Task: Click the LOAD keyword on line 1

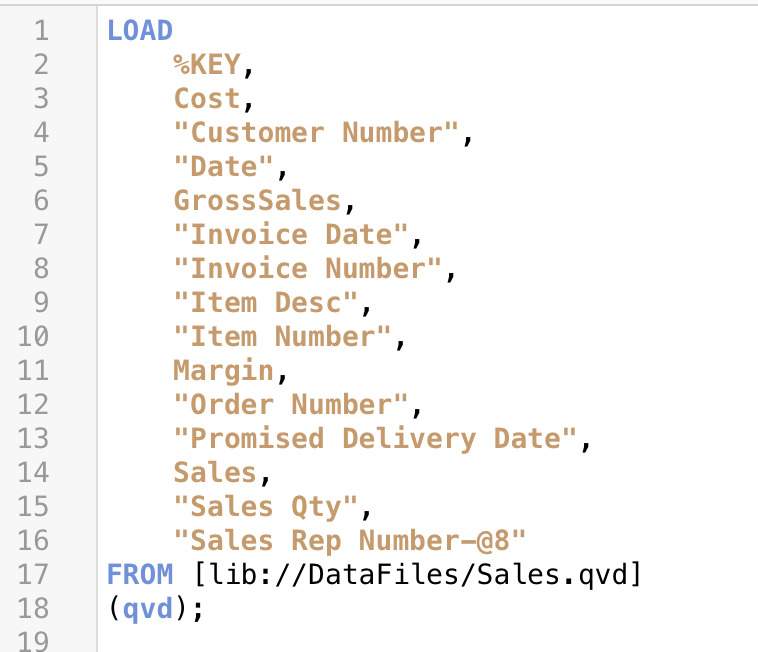Action: pyautogui.click(x=140, y=31)
